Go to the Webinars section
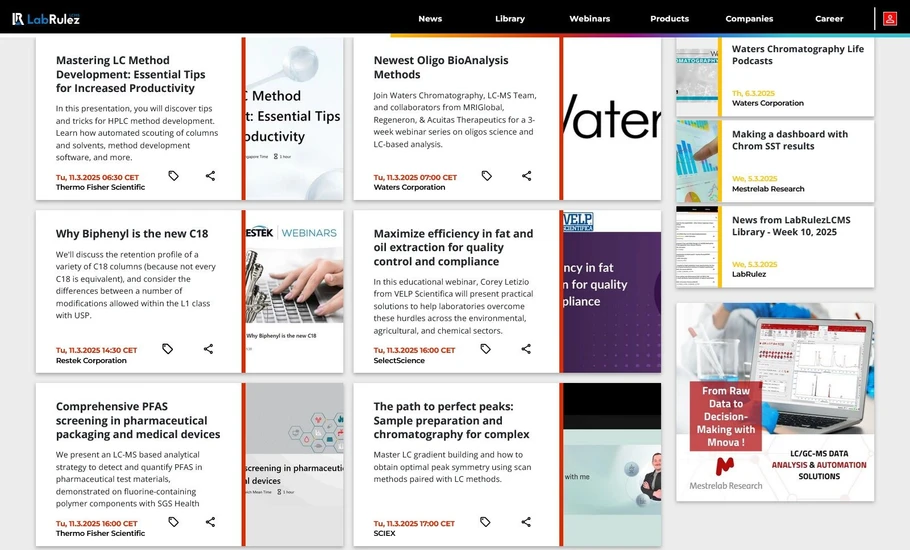 coord(590,19)
